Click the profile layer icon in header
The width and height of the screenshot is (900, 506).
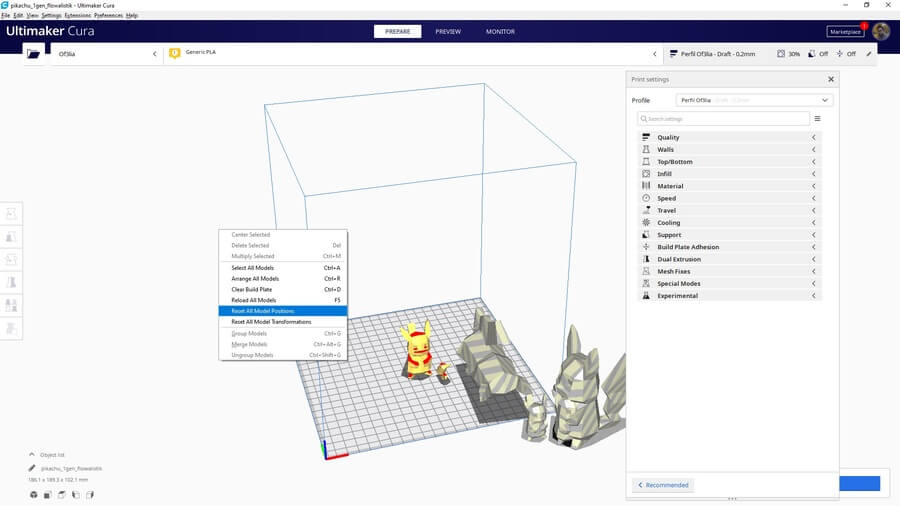pos(673,53)
